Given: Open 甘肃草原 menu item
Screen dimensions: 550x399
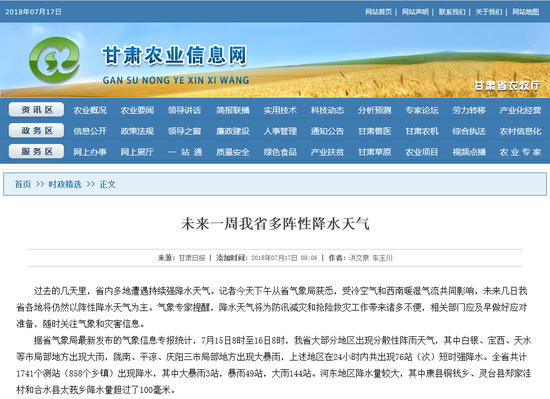Looking at the screenshot, I should coord(375,152).
